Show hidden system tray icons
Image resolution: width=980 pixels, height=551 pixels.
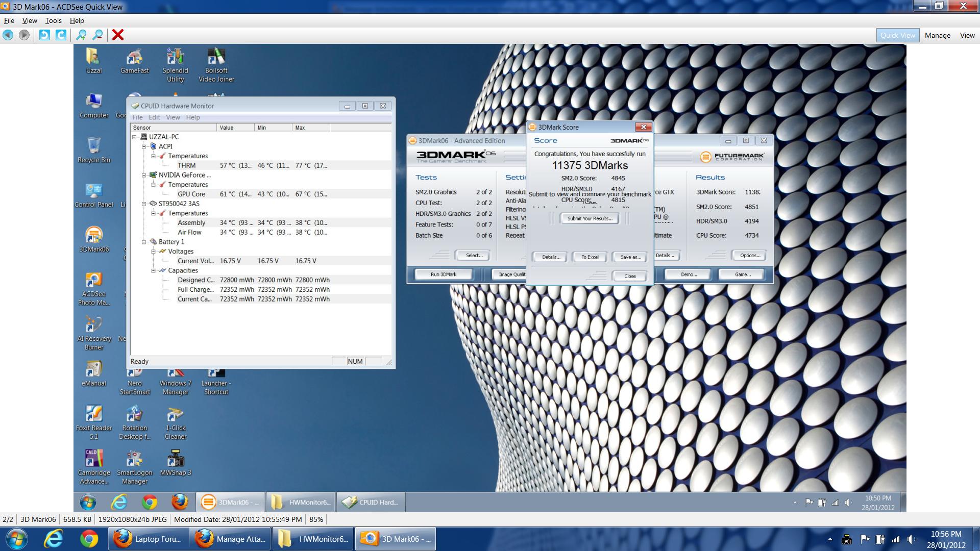(x=830, y=539)
